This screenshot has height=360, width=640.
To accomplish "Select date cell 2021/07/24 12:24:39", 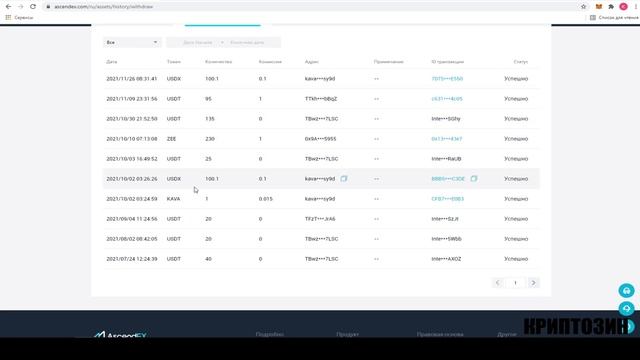I will [131, 259].
